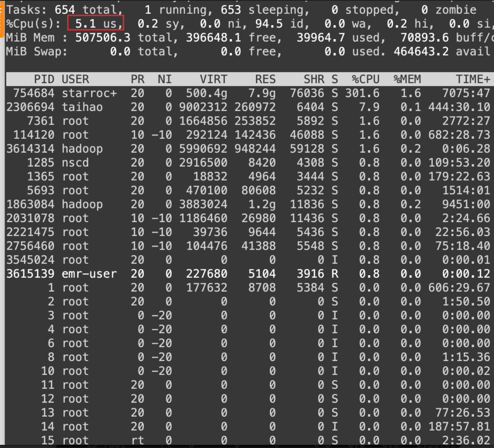The image size is (494, 448).
Task: Click the TIME+ column header
Action: [473, 79]
